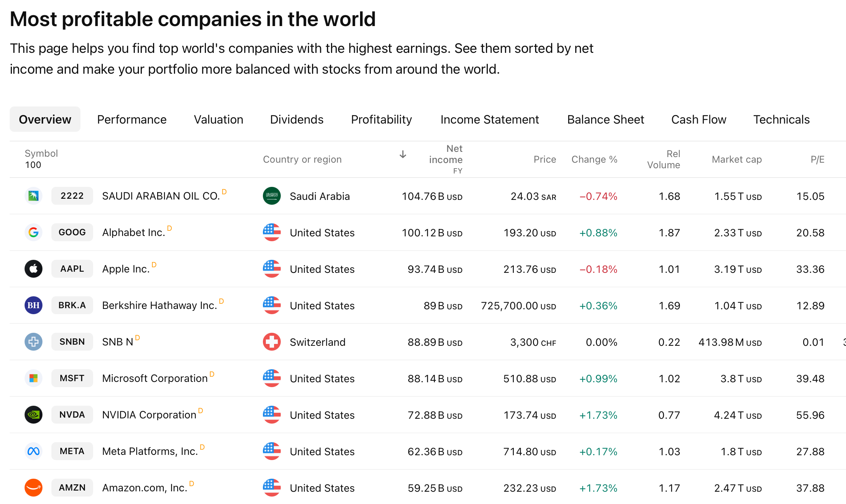This screenshot has width=846, height=504.
Task: Open the Balance Sheet tab
Action: (x=606, y=119)
